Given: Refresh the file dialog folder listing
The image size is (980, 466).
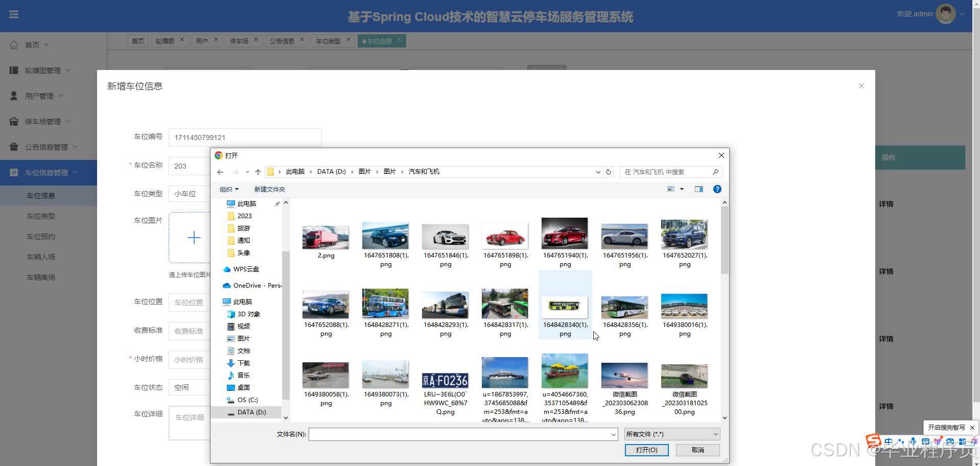Looking at the screenshot, I should click(609, 172).
